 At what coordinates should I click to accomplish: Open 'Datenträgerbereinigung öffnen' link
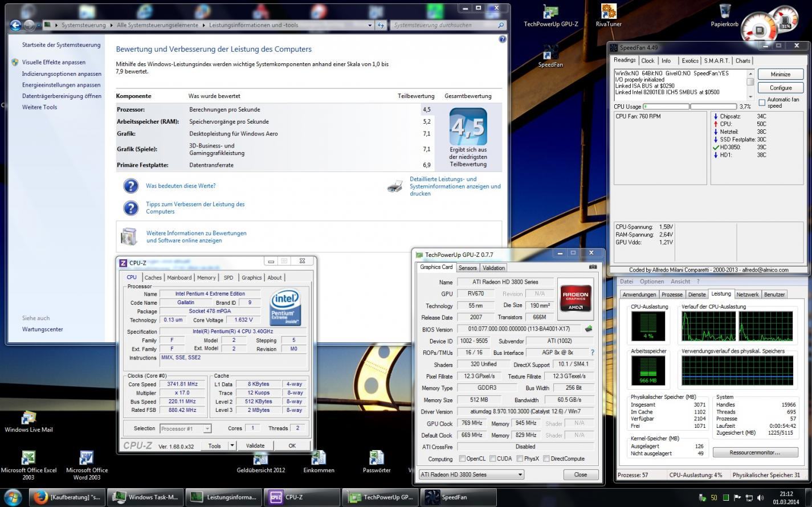coord(62,96)
